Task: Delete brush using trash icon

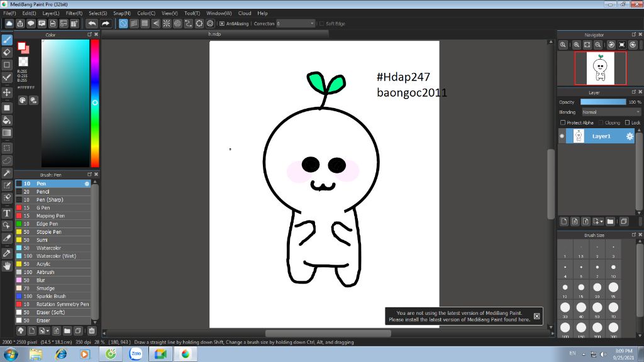Action: (x=92, y=331)
